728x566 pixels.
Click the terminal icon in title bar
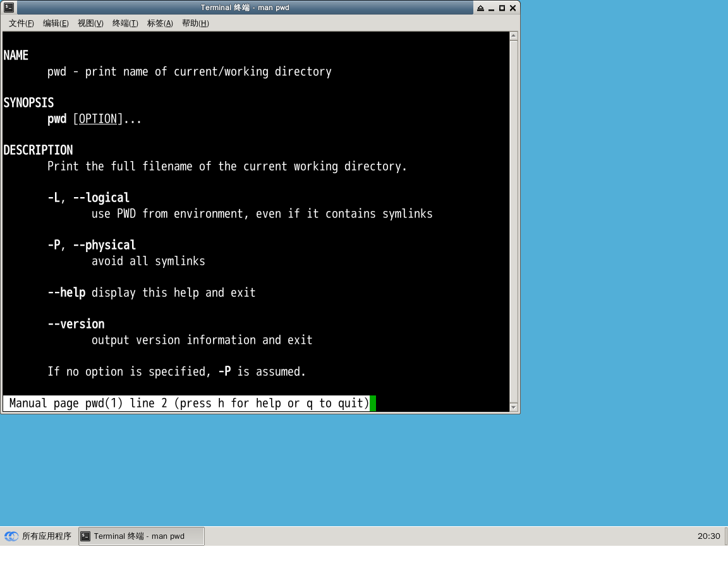9,8
